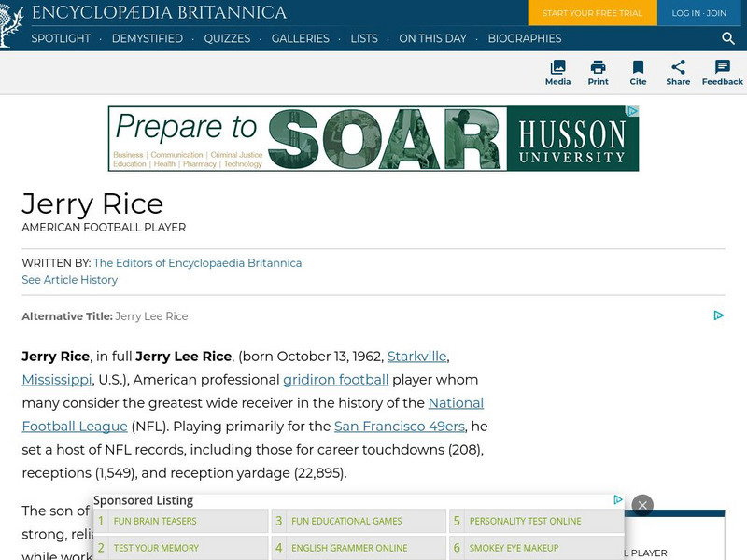Click the Share icon
The width and height of the screenshot is (747, 560).
point(679,73)
